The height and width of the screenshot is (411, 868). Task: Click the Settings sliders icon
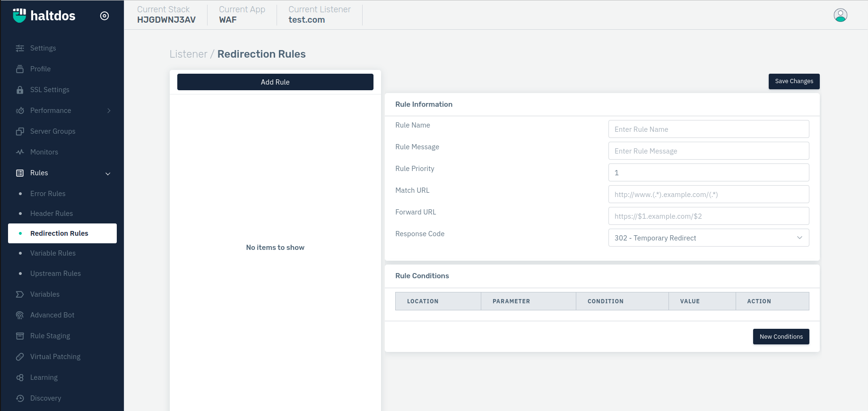point(20,48)
